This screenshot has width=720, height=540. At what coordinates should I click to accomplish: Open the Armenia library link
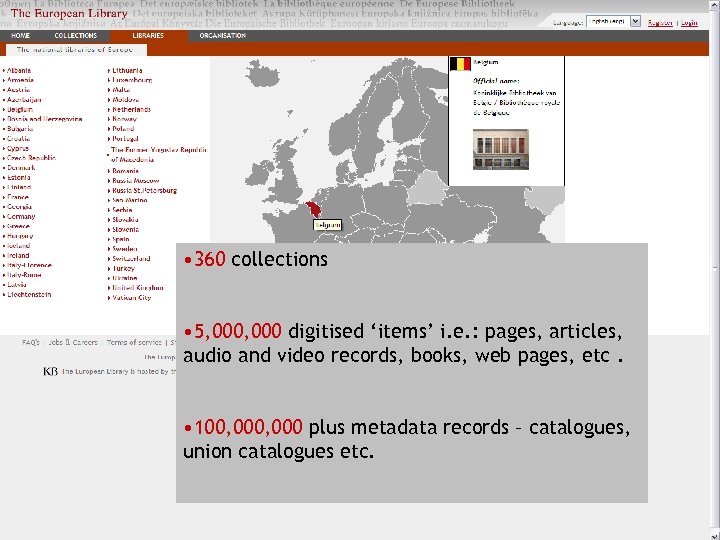[20, 80]
